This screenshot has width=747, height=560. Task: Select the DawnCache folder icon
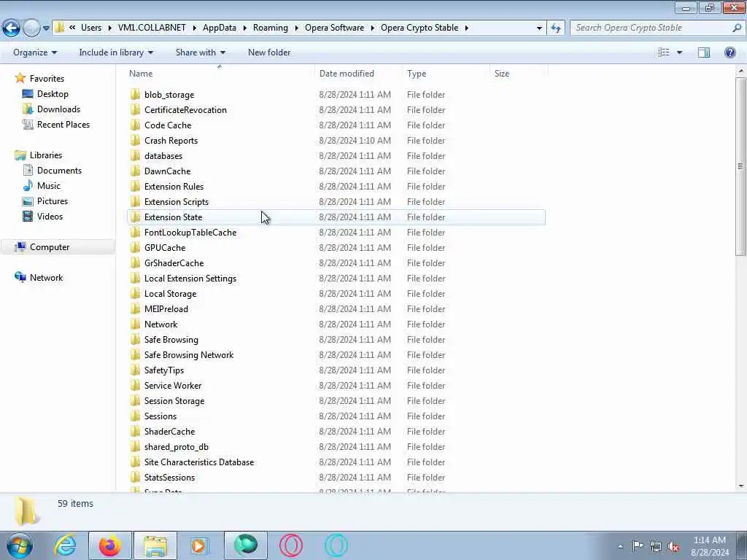(135, 171)
